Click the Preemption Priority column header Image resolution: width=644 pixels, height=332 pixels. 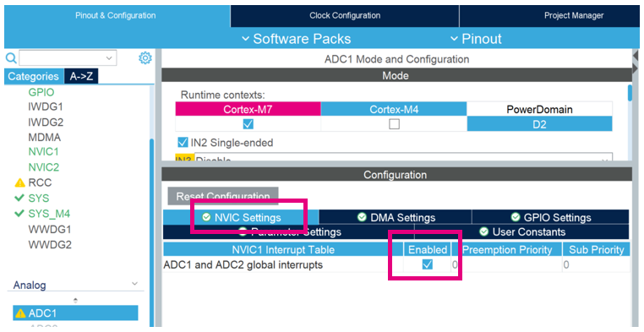point(507,249)
